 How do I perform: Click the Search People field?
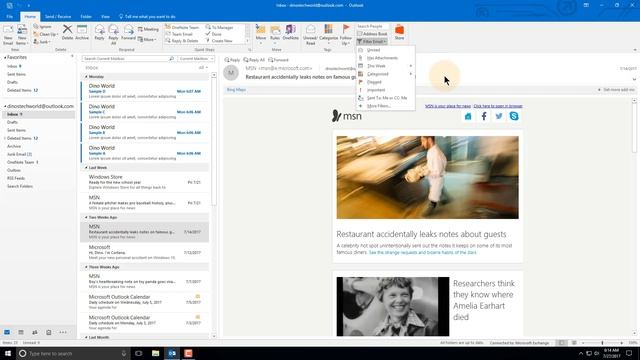[x=372, y=27]
